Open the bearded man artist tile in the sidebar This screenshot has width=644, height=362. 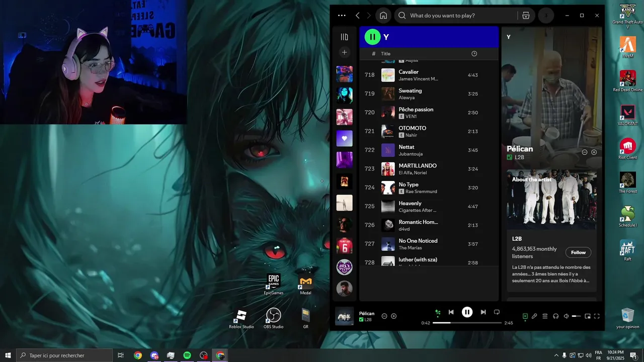(x=344, y=289)
